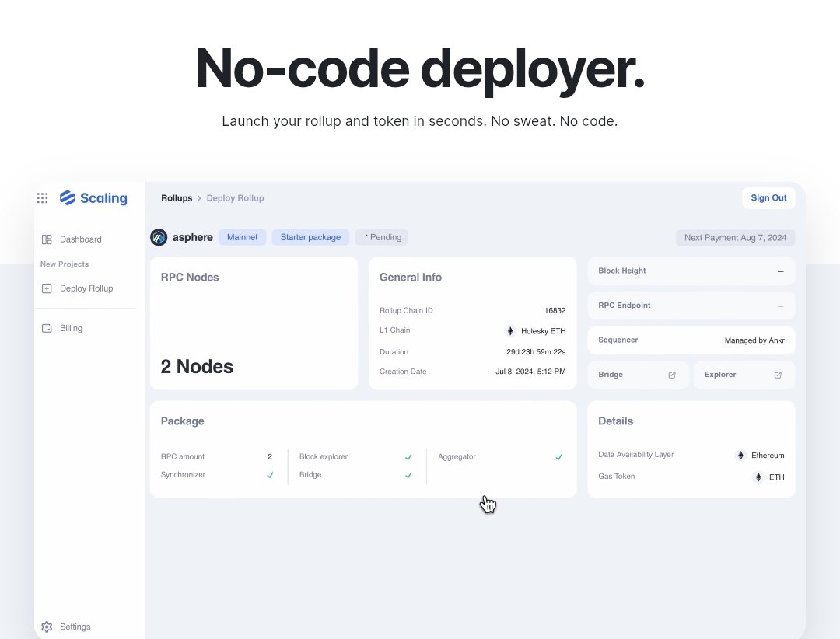Click the Settings gear icon
The height and width of the screenshot is (639, 840).
(47, 627)
